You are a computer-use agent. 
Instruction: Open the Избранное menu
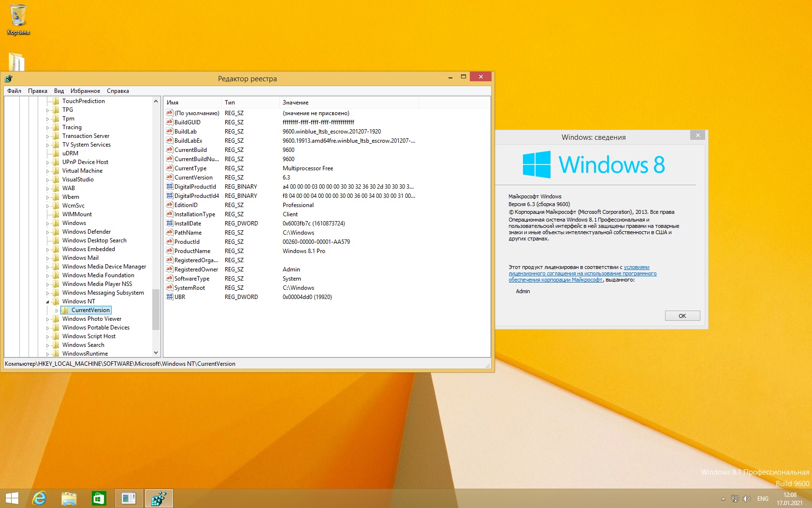click(85, 91)
